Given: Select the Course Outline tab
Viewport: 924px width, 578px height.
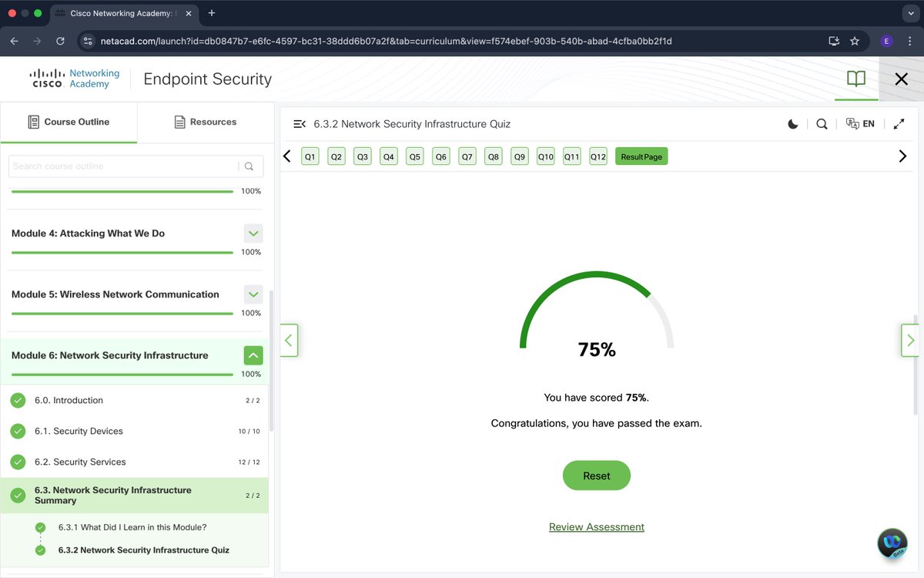Looking at the screenshot, I should (x=69, y=121).
